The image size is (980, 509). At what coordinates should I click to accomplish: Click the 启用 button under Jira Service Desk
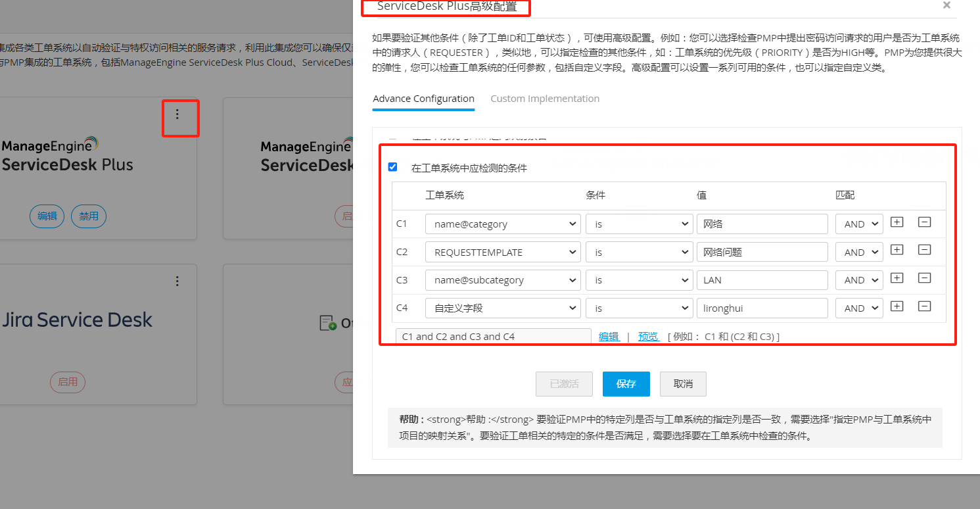68,382
